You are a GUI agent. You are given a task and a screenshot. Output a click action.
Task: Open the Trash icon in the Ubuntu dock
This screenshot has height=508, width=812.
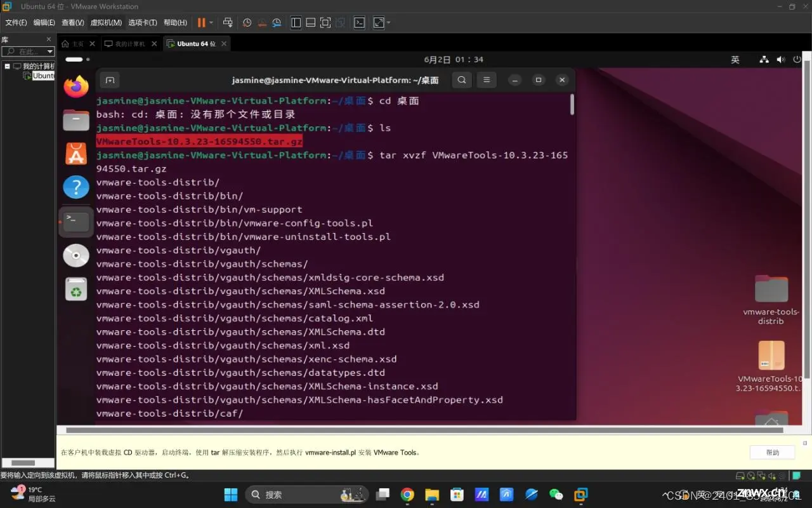[76, 290]
